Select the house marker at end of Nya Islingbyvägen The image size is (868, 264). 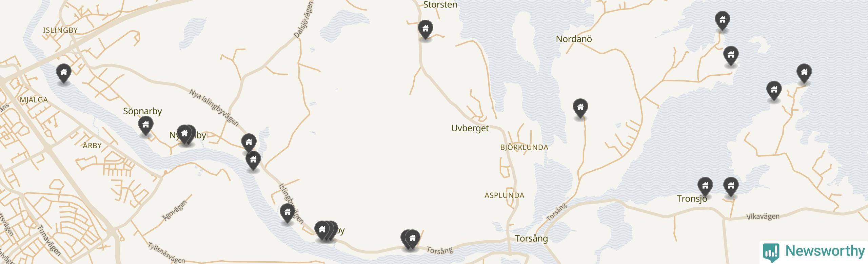[249, 143]
